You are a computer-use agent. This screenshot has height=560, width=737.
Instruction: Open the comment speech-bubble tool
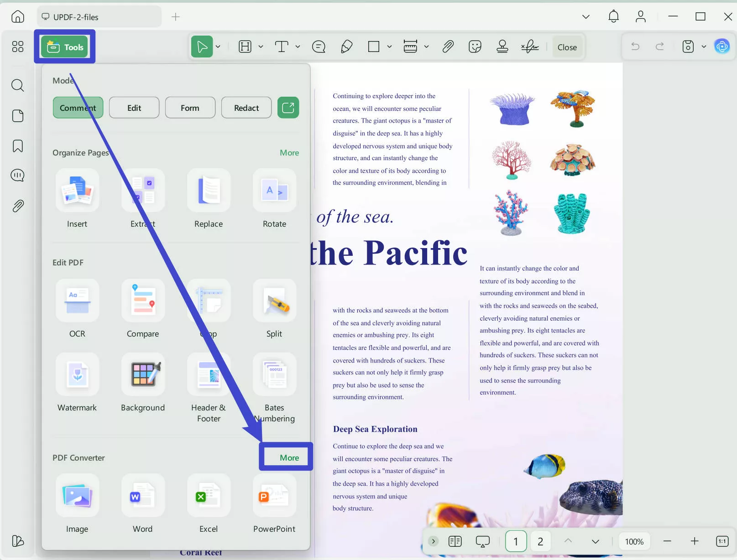(x=319, y=46)
